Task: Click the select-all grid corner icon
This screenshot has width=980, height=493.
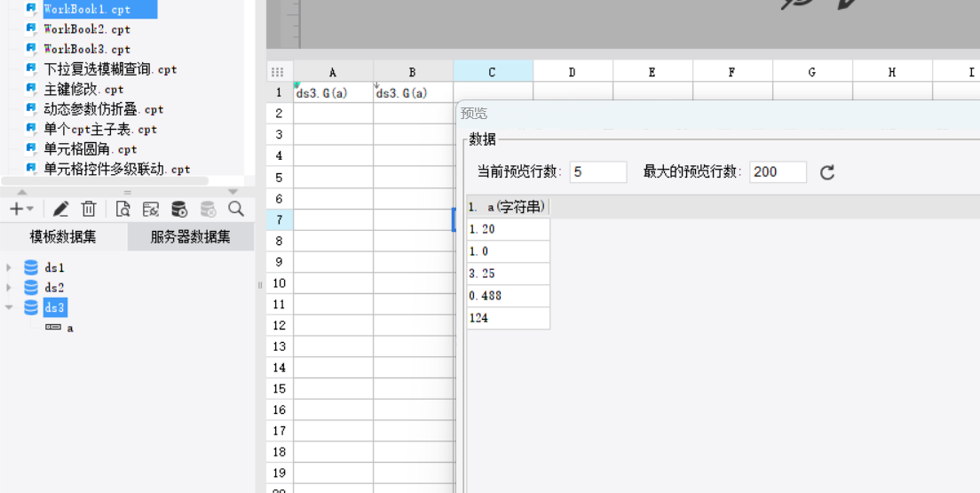Action: point(278,72)
